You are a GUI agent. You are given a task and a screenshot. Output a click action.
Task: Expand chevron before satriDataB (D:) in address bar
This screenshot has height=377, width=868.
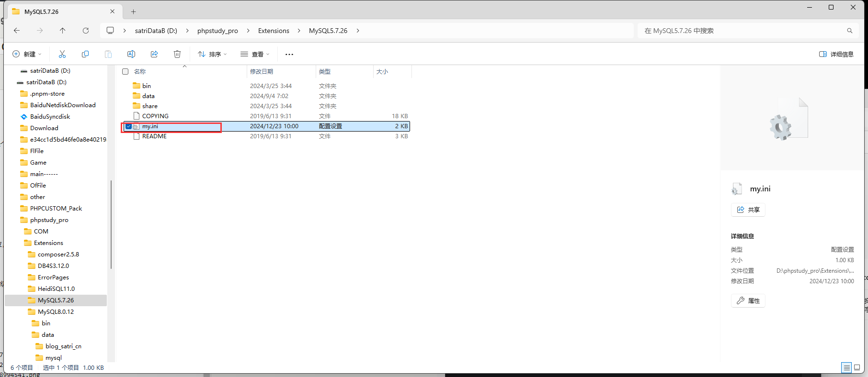coord(125,31)
